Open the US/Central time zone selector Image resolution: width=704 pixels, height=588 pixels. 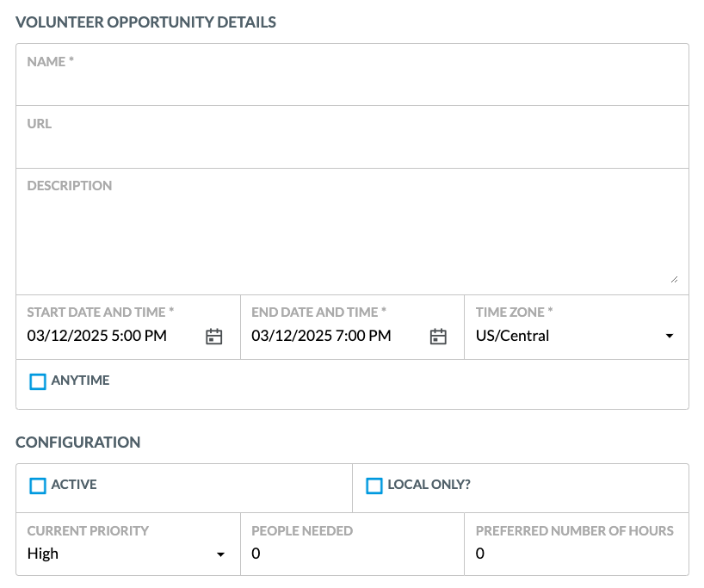tap(577, 327)
